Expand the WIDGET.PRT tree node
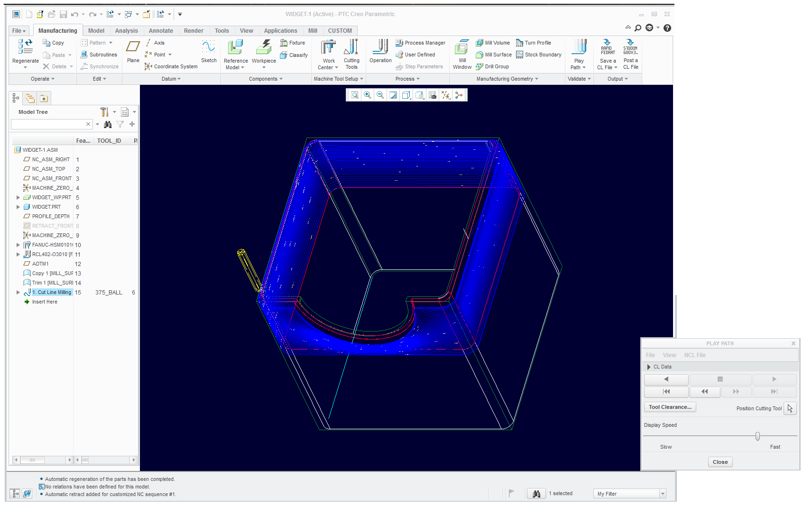 pyautogui.click(x=18, y=207)
